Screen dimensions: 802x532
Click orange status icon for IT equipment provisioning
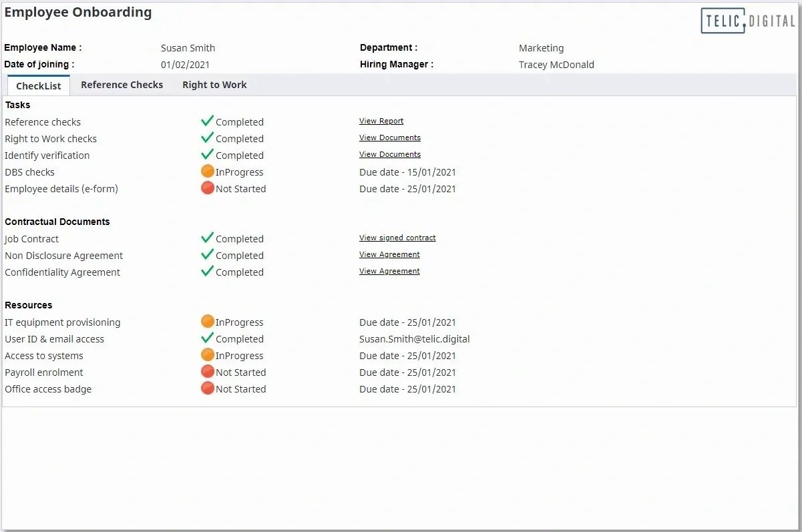tap(208, 322)
